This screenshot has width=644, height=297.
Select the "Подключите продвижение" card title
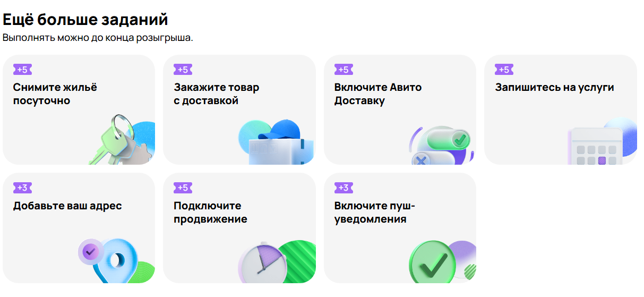(x=210, y=213)
